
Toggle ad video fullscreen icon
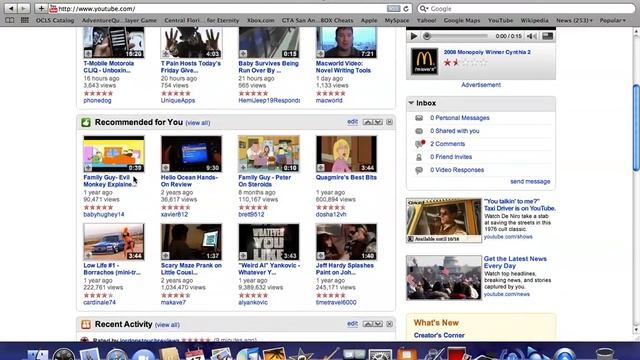coord(547,36)
